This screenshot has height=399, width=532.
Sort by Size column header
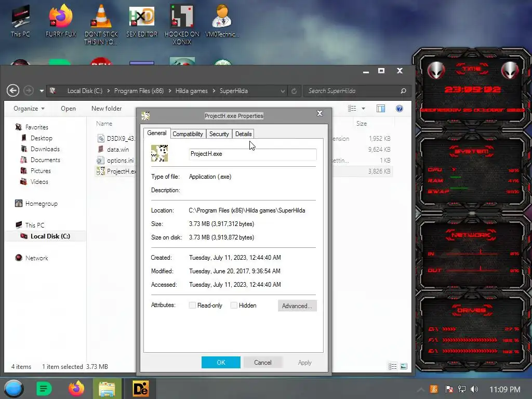pos(362,124)
